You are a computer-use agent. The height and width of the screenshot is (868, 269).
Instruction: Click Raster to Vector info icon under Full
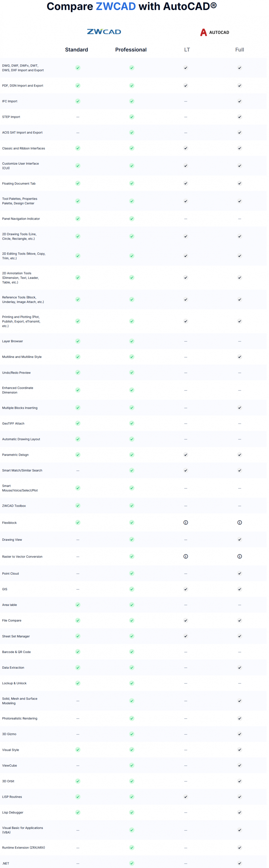(240, 556)
